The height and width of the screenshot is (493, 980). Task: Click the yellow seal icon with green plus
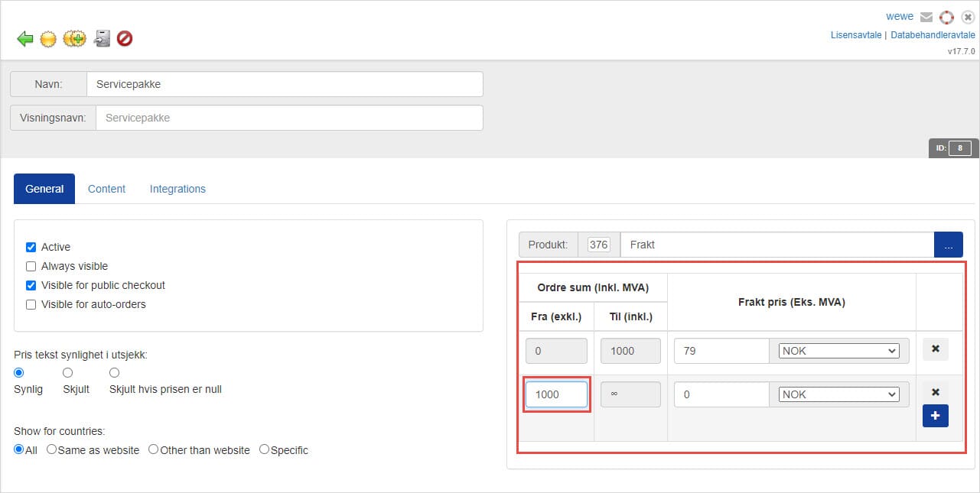[74, 39]
